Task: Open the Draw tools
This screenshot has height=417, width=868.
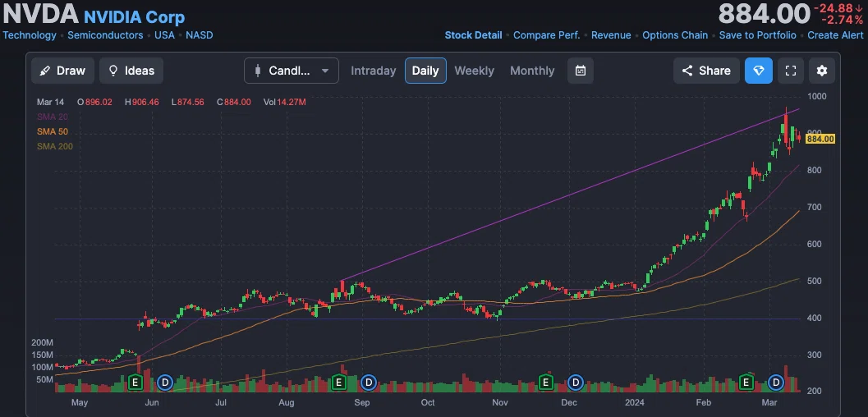Action: [62, 71]
